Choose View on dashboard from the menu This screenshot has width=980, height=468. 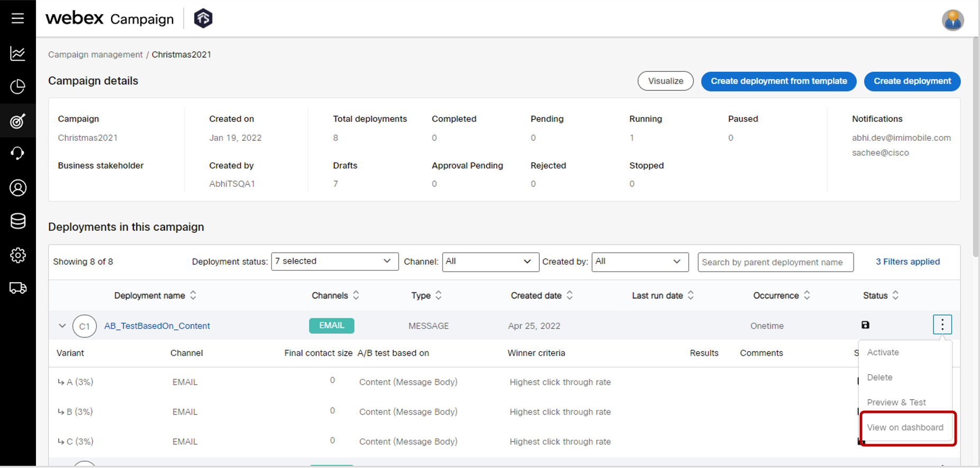[x=905, y=427]
